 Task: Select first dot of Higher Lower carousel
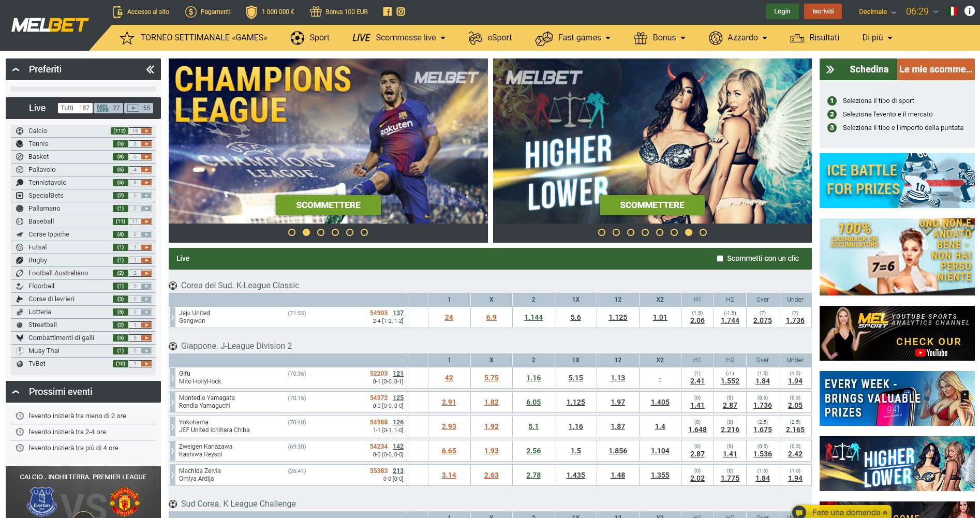[601, 232]
